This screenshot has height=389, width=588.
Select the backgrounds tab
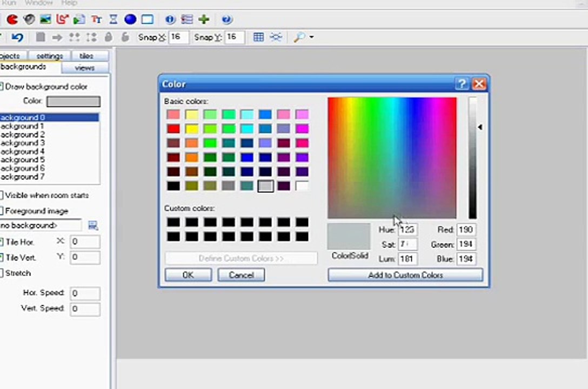[30, 66]
